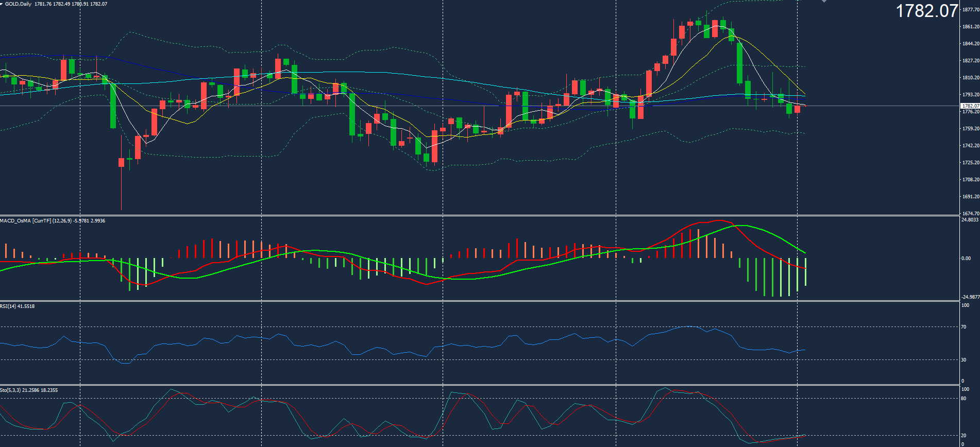The height and width of the screenshot is (447, 980).
Task: Click the 0.00 MACD zero level label
Action: click(x=966, y=258)
